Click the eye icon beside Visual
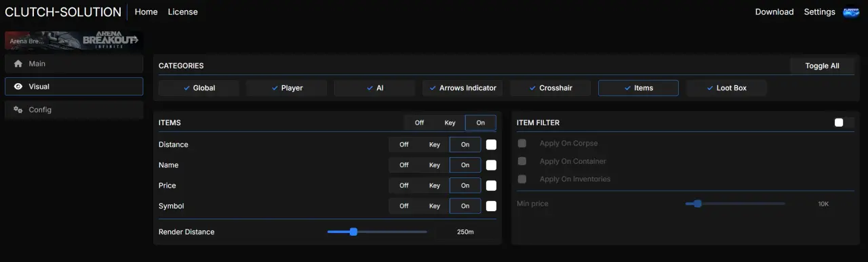Screen dimensions: 868x262 (x=18, y=87)
